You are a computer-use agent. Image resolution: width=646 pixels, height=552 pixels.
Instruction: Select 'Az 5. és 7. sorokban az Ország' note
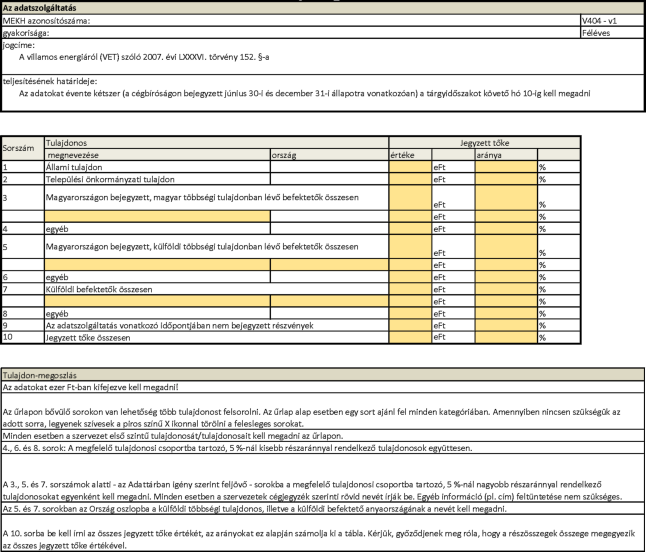(x=322, y=508)
